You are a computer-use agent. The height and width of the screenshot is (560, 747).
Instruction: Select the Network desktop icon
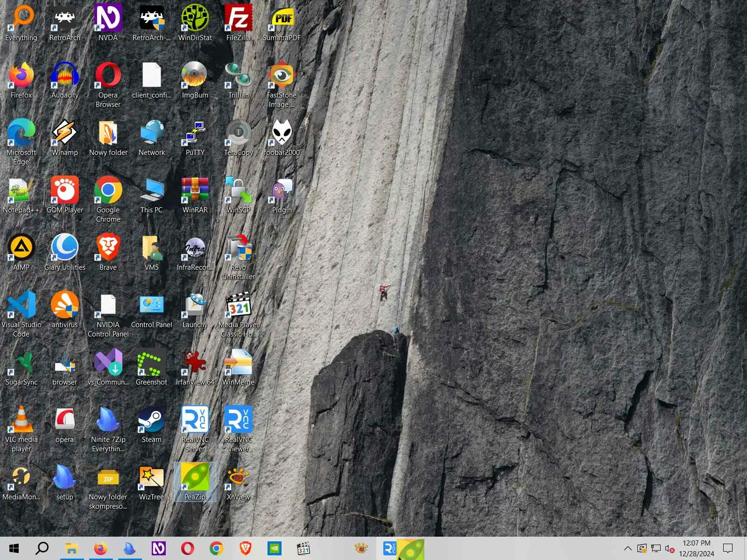click(152, 137)
